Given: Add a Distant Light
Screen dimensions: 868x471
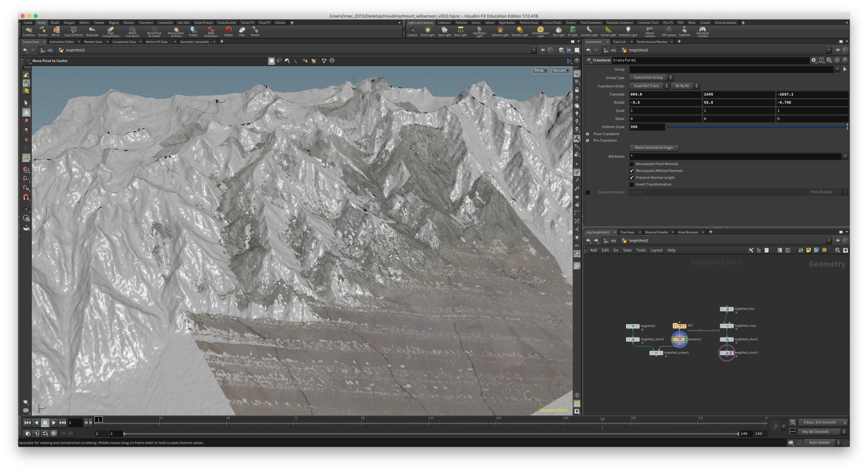Looking at the screenshot, I should coord(519,32).
